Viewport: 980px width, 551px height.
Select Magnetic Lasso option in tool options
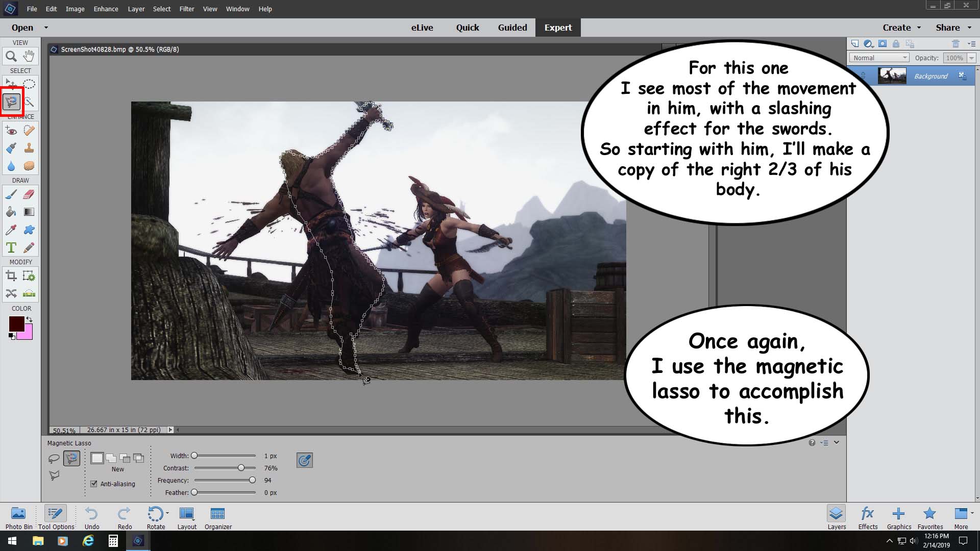click(x=71, y=459)
